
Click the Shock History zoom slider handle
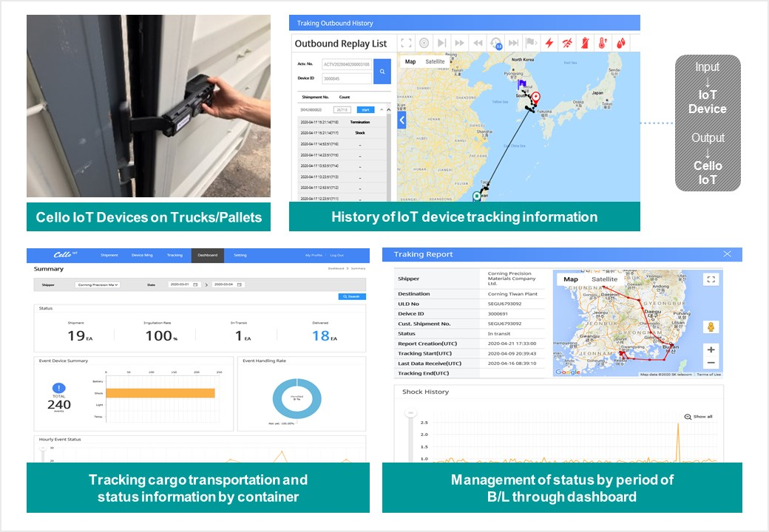click(x=410, y=413)
